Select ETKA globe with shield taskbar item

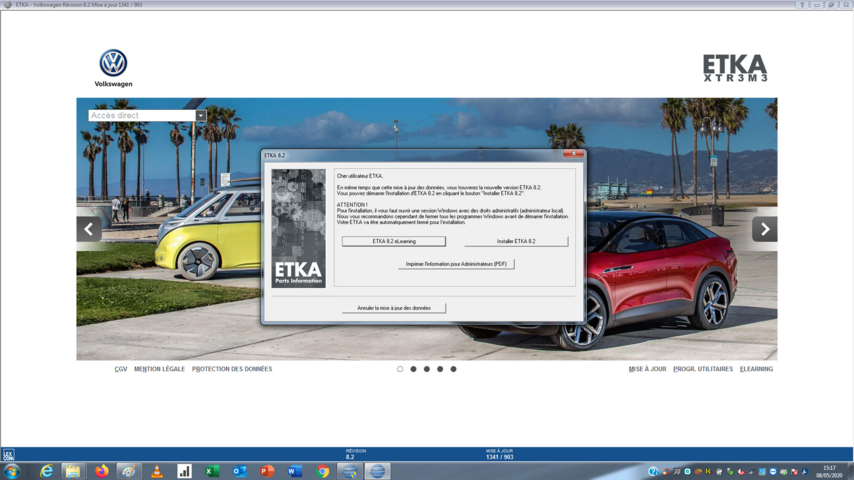(350, 471)
